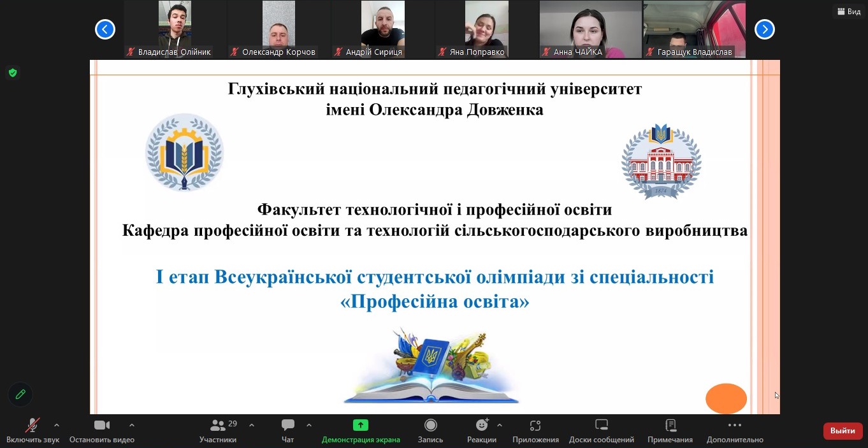Click the green Демонстрация экрана share icon
The image size is (868, 448).
point(361,426)
